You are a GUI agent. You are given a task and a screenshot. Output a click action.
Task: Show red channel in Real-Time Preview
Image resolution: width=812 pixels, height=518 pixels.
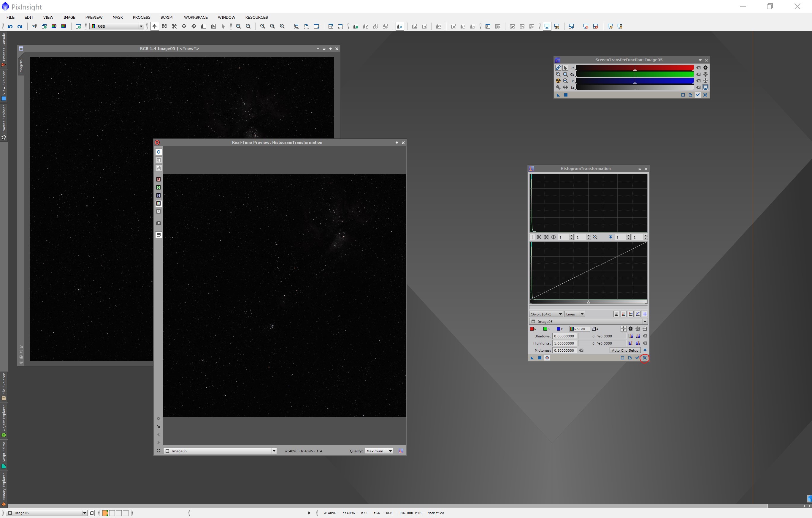click(158, 179)
